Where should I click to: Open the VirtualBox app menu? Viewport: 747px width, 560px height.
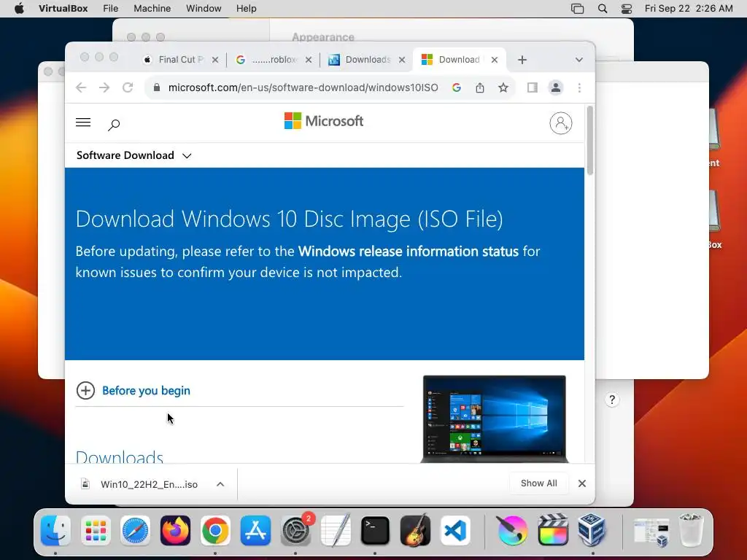point(63,9)
